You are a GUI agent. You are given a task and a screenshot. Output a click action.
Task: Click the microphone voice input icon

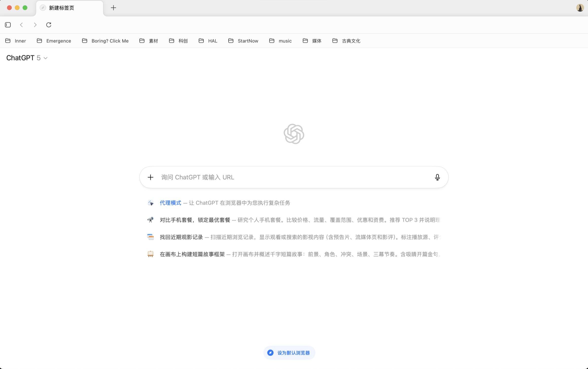tap(437, 177)
